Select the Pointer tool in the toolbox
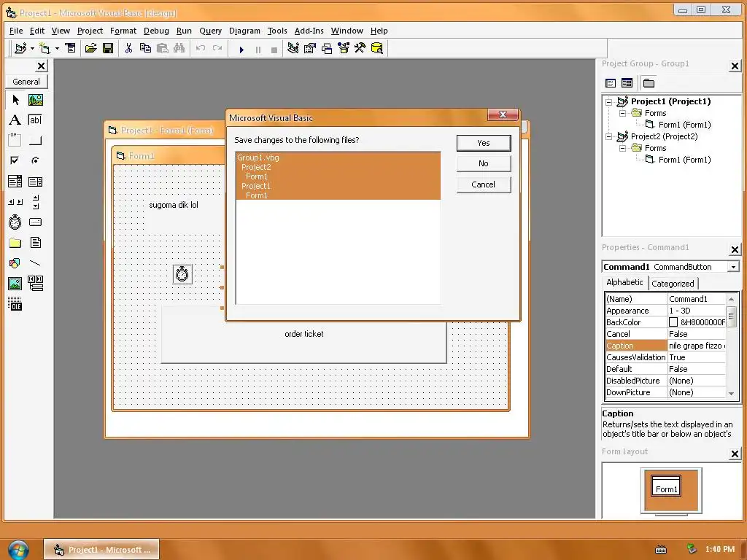Image resolution: width=747 pixels, height=560 pixels. point(15,99)
